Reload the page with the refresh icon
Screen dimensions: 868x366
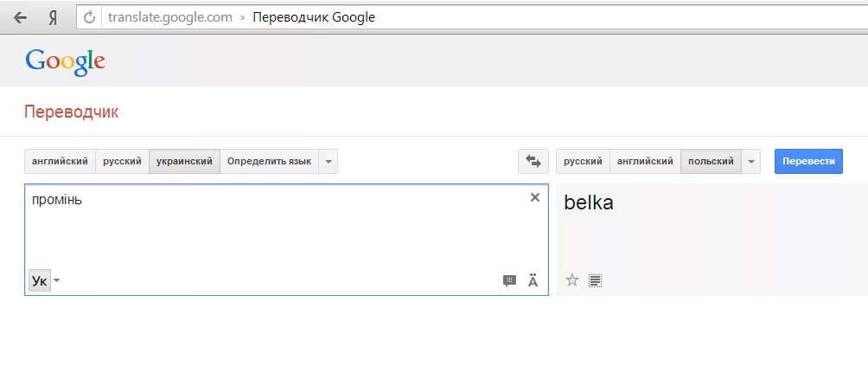89,17
